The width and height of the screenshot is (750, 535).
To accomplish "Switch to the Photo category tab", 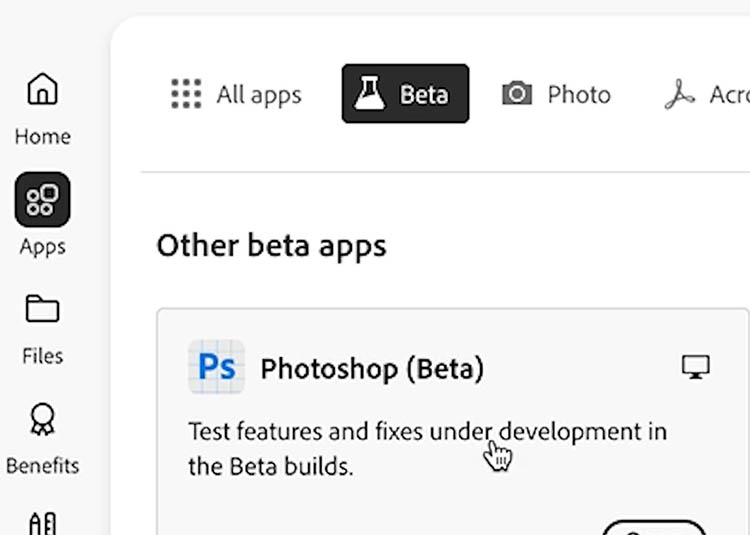I will (x=578, y=95).
